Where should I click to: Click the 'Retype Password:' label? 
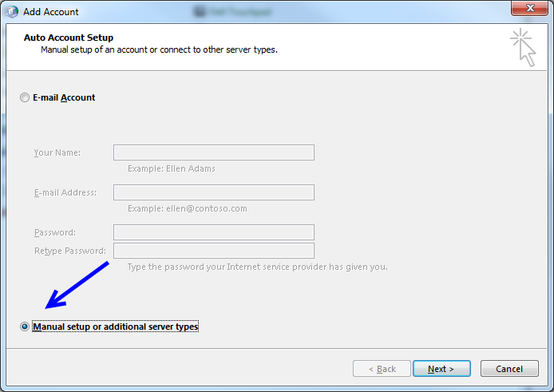[70, 251]
